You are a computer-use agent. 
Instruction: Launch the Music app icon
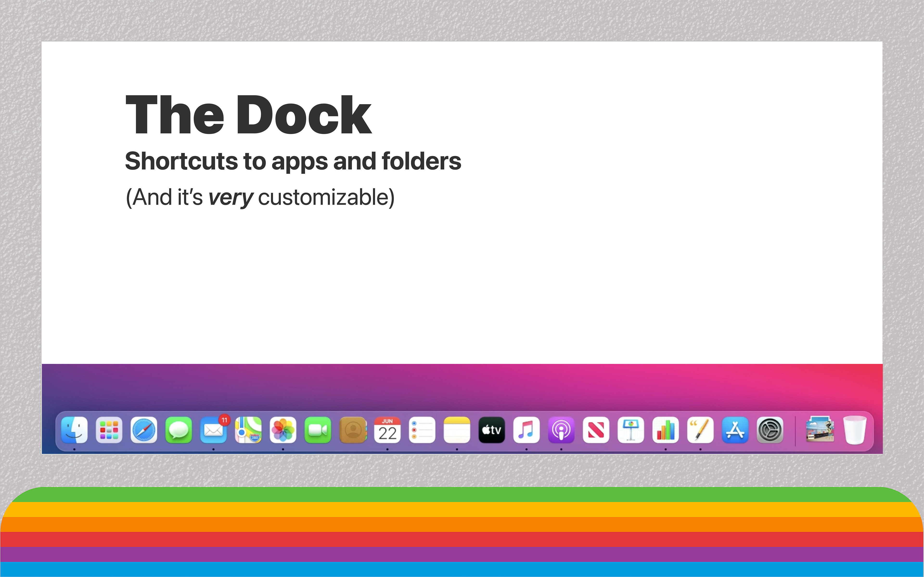[x=526, y=430]
